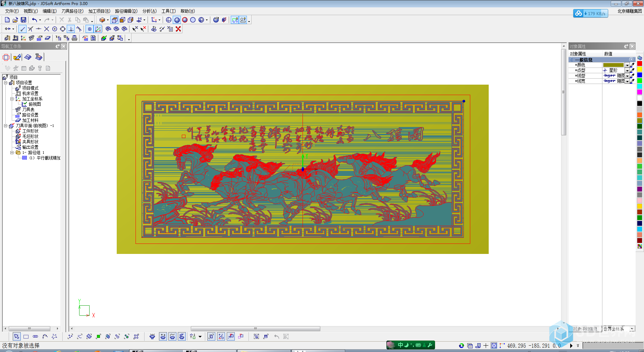The width and height of the screenshot is (644, 352).
Task: Toggle the endpoint snap button
Action: click(x=22, y=29)
